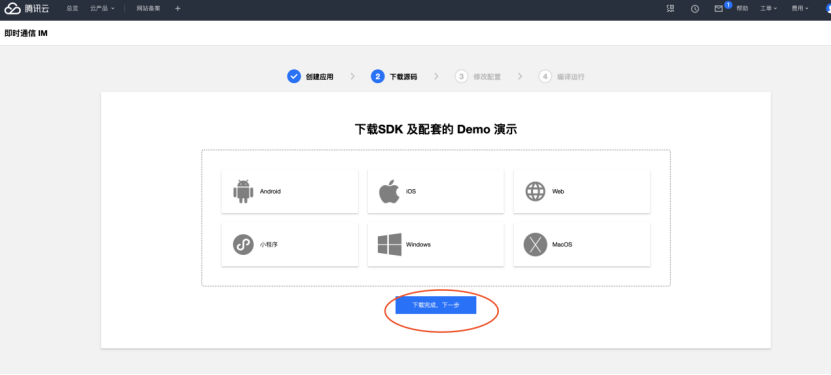This screenshot has width=831, height=375.
Task: Jump to step 3 修改配置
Action: [478, 77]
